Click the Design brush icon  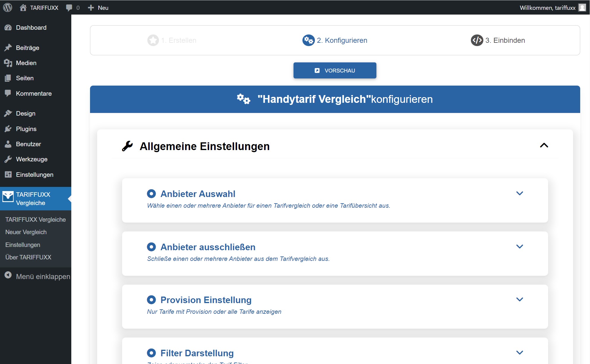tap(8, 114)
